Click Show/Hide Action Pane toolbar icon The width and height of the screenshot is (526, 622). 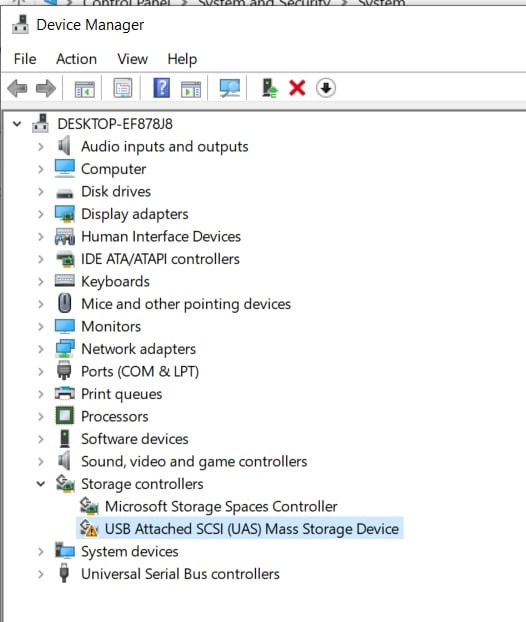click(191, 89)
